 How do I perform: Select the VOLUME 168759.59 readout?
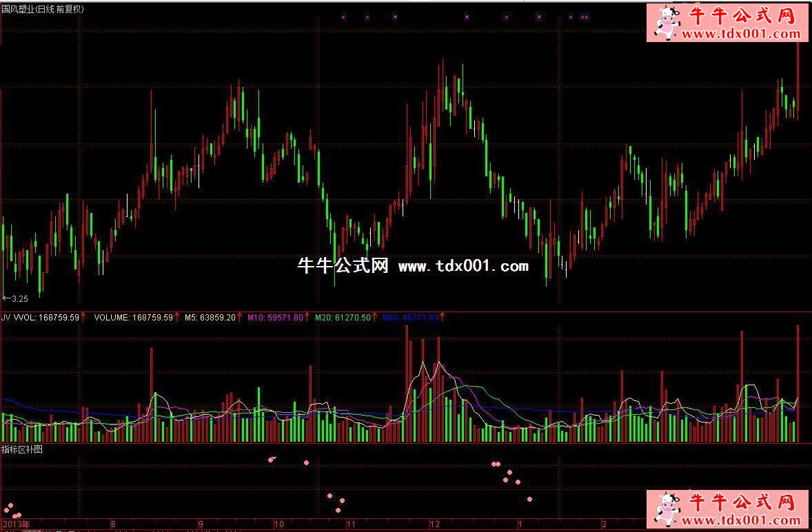(x=134, y=317)
